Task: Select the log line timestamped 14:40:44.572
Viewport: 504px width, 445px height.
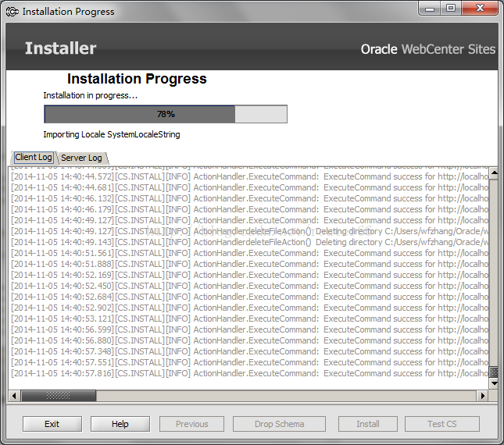Action: coord(249,176)
